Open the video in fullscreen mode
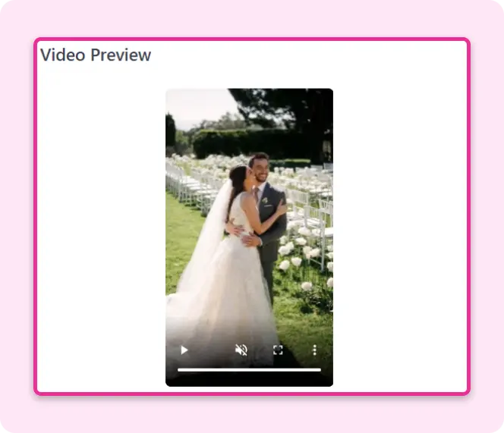Screen dimensions: 504x433 tap(278, 350)
